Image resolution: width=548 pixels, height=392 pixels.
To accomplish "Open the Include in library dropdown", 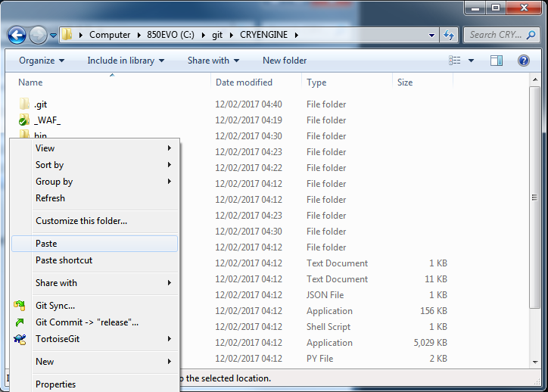I will click(x=126, y=61).
